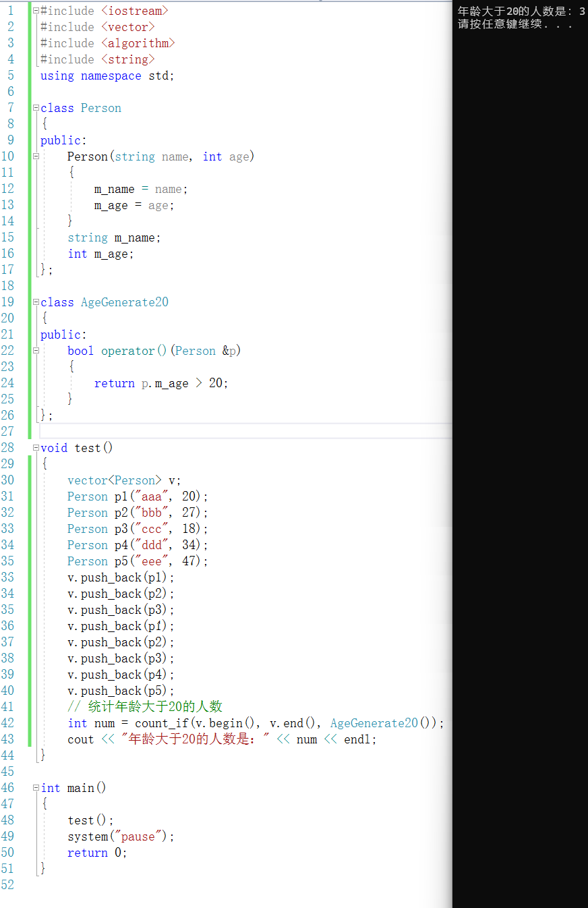
Task: Click the #include <vector> line
Action: click(x=98, y=27)
